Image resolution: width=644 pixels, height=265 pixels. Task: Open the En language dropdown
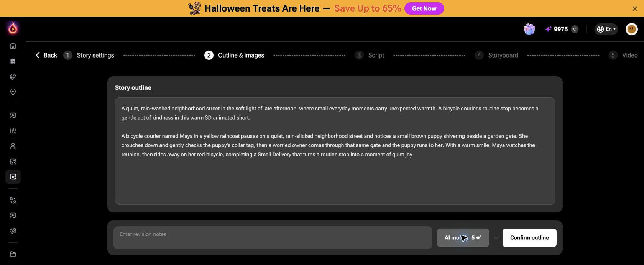click(606, 29)
